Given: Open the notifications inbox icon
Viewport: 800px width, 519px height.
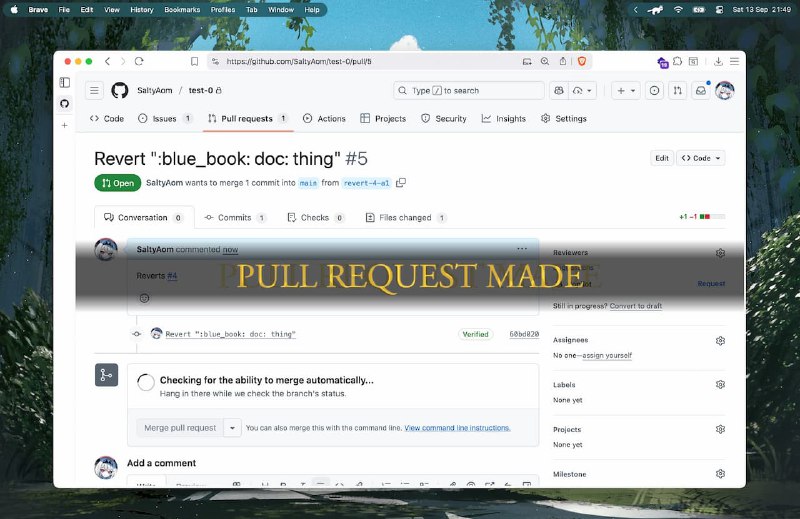Looking at the screenshot, I should pyautogui.click(x=702, y=90).
